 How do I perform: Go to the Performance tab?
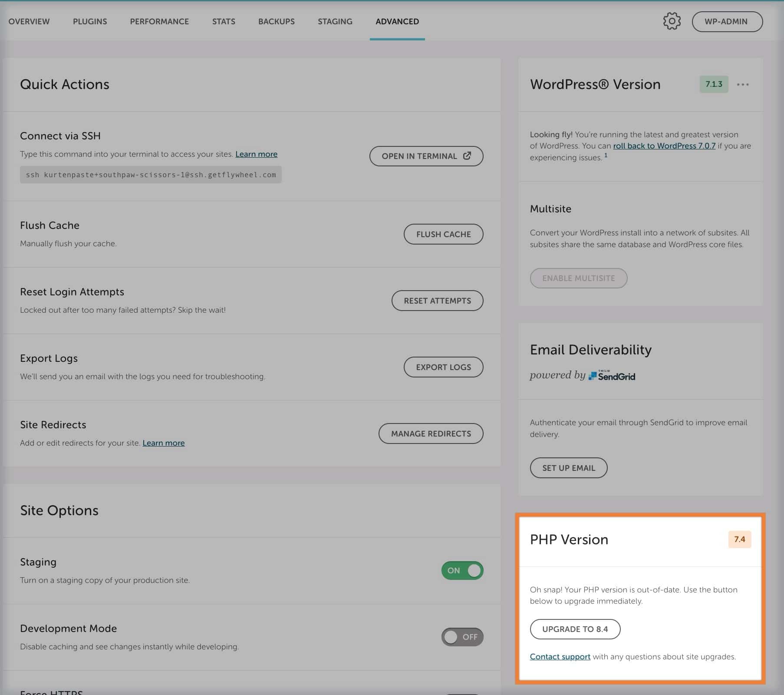click(x=159, y=21)
